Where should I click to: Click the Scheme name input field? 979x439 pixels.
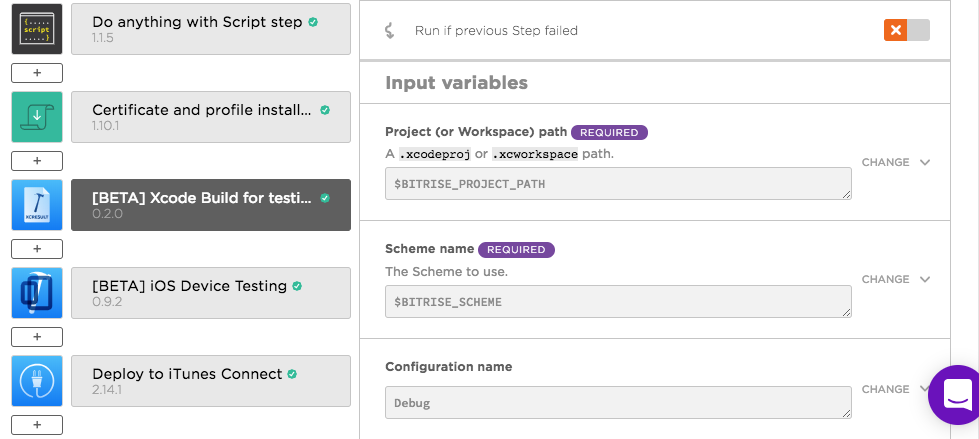point(618,301)
